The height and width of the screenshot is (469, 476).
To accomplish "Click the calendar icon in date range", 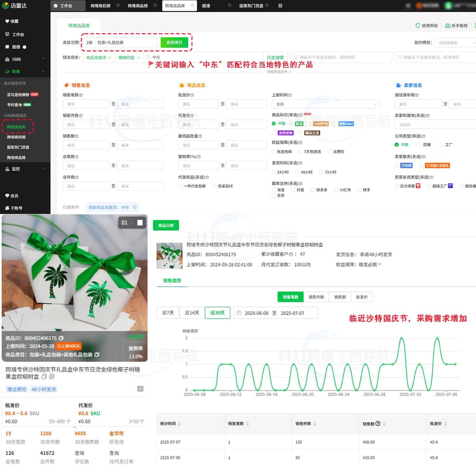I will (x=239, y=313).
